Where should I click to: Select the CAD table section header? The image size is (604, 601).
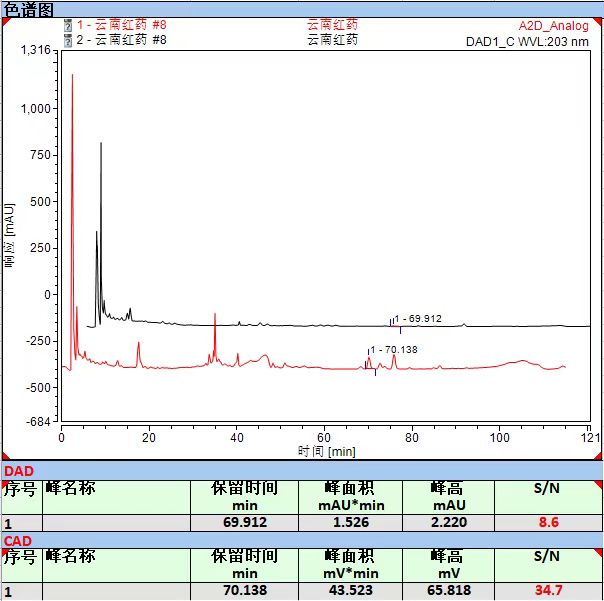click(18, 540)
